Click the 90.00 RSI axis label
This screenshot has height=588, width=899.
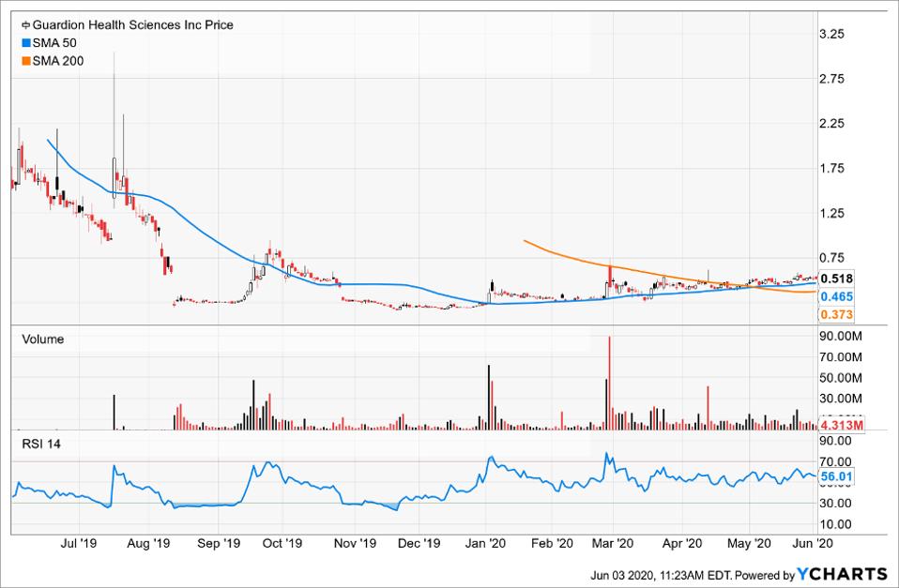835,441
